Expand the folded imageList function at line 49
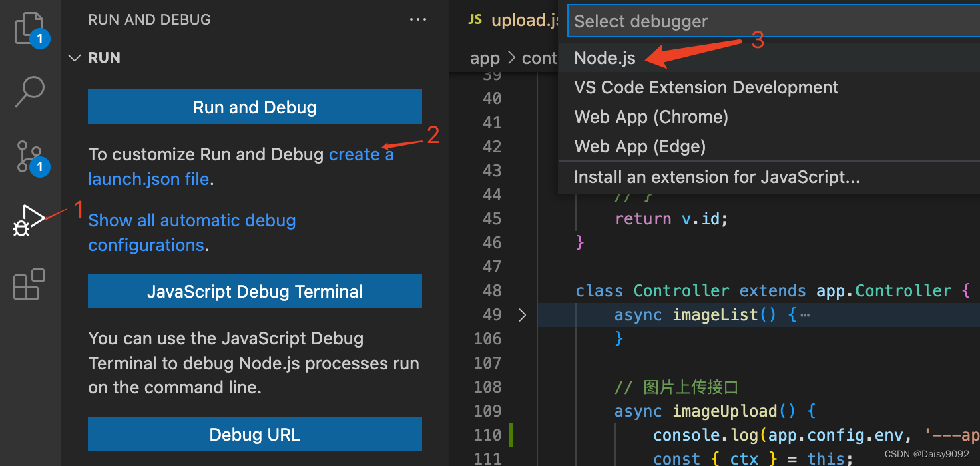This screenshot has width=980, height=466. click(523, 314)
